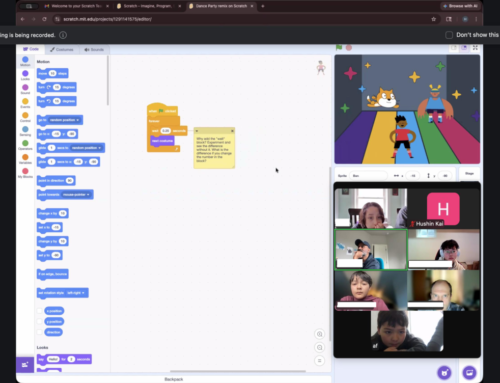Image resolution: width=500 pixels, height=383 pixels.
Task: Enter full screen stage mode
Action: point(475,48)
